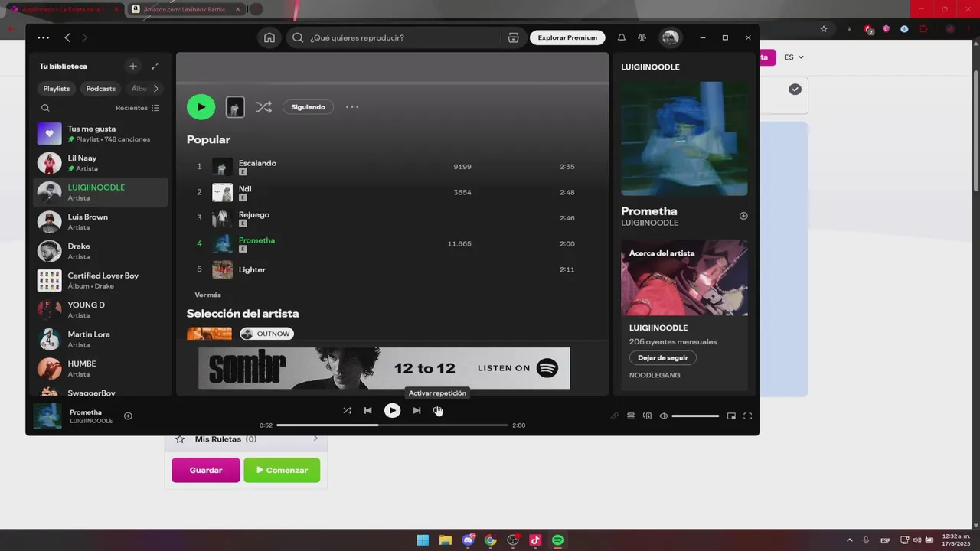The height and width of the screenshot is (551, 980).
Task: Select the playing track Prometha
Action: (392, 244)
